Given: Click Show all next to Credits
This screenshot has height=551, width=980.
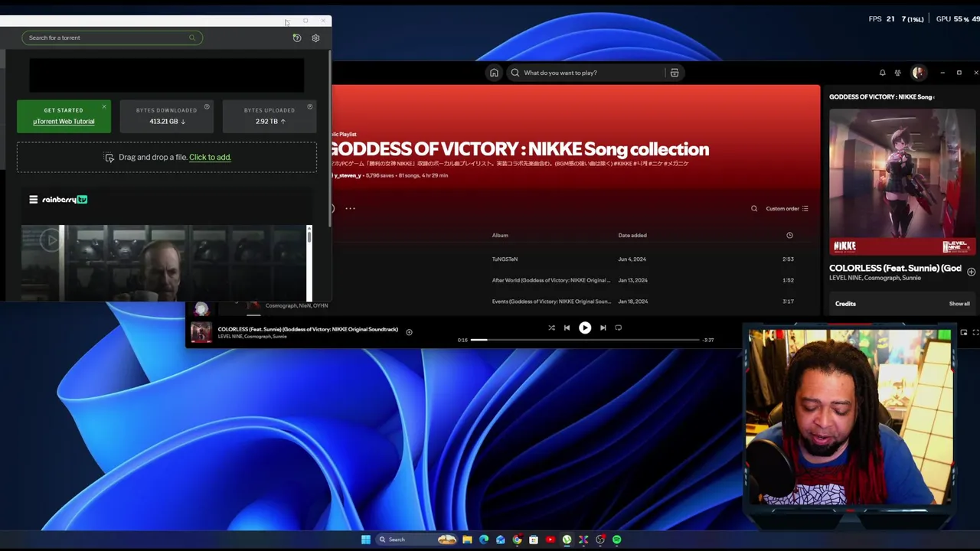Looking at the screenshot, I should coord(959,304).
